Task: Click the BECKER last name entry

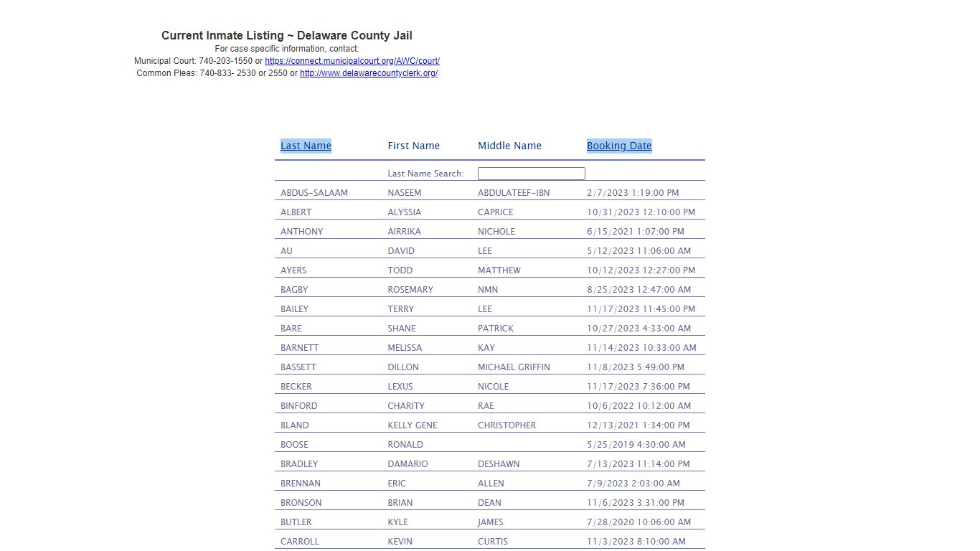Action: [x=296, y=387]
